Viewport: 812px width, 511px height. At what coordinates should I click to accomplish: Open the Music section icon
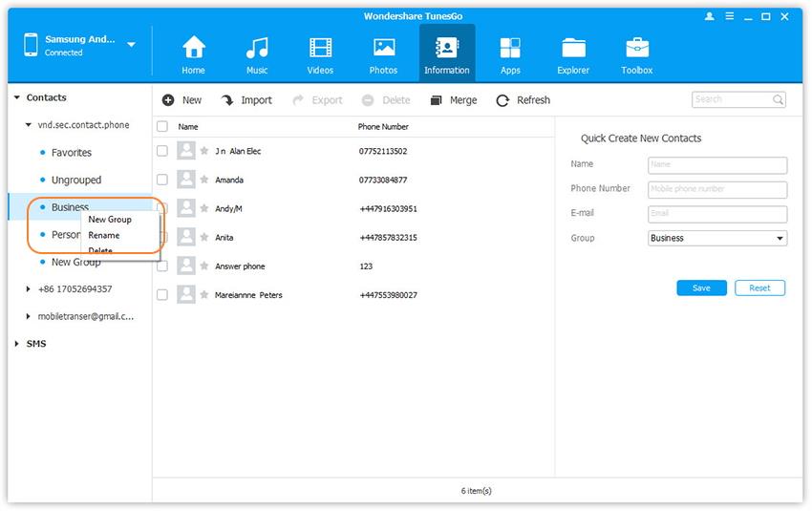pos(257,48)
